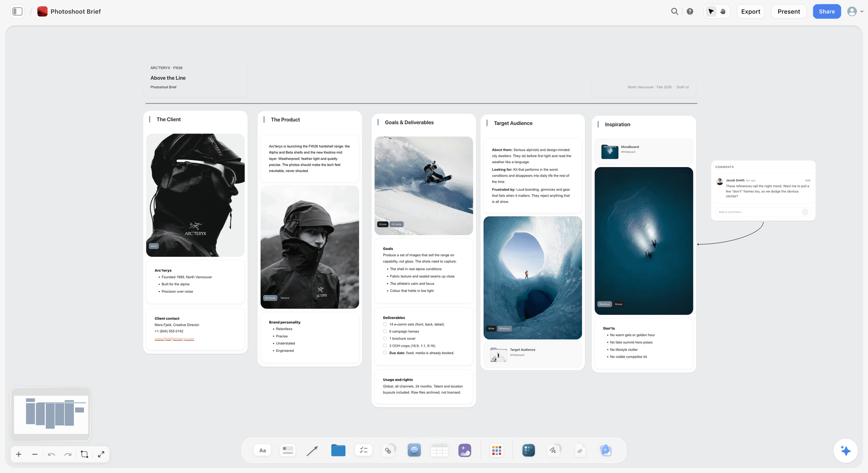Zoom out with the minus icon
This screenshot has width=868, height=473.
click(35, 454)
